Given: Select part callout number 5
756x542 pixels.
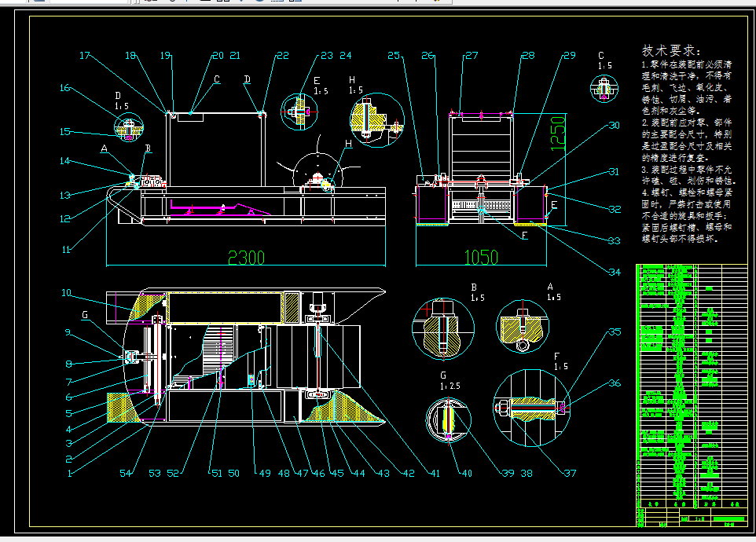Looking at the screenshot, I should click(68, 413).
